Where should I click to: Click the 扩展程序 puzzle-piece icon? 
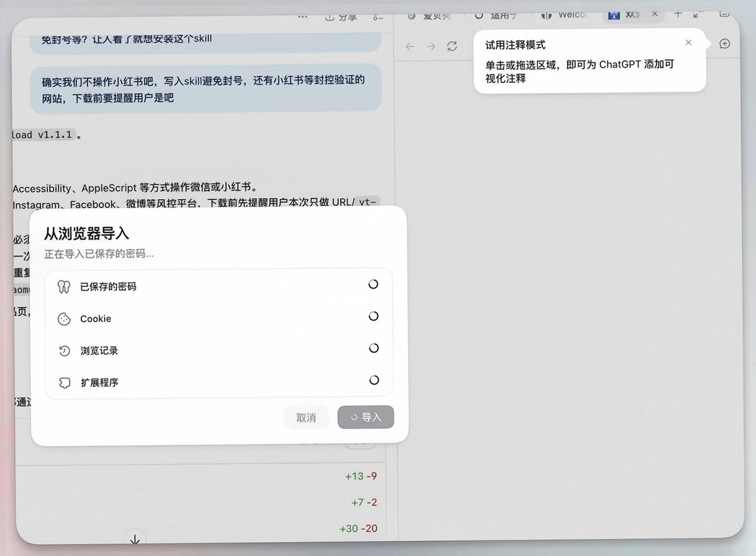click(x=64, y=383)
